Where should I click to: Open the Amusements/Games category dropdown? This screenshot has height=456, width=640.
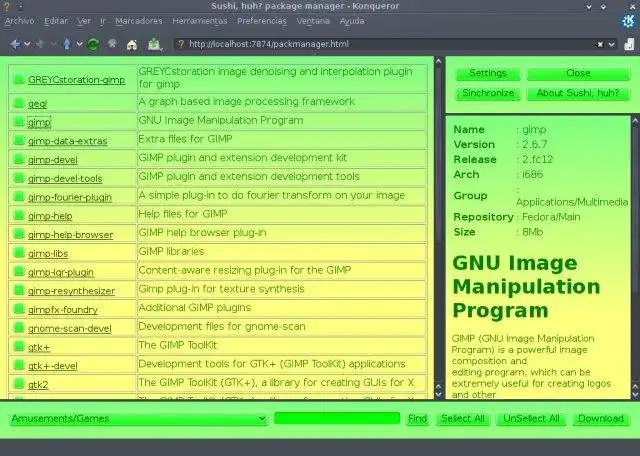tap(139, 419)
